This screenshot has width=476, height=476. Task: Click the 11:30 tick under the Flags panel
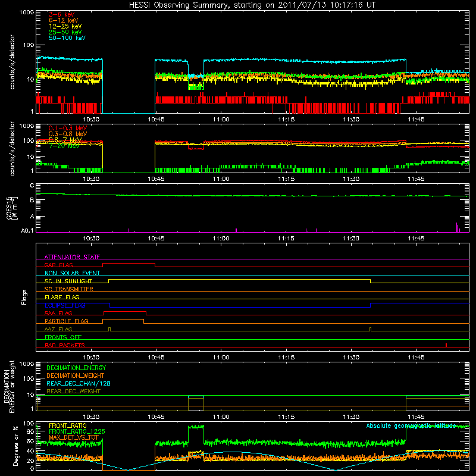pos(351,358)
